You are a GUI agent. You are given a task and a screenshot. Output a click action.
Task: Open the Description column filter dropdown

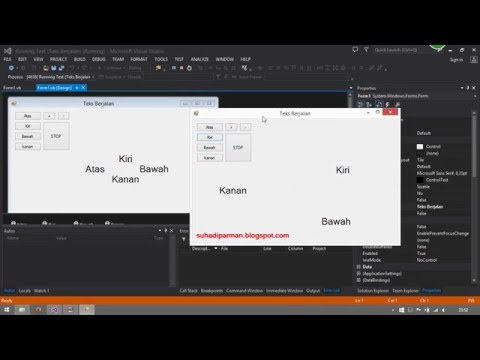click(216, 249)
